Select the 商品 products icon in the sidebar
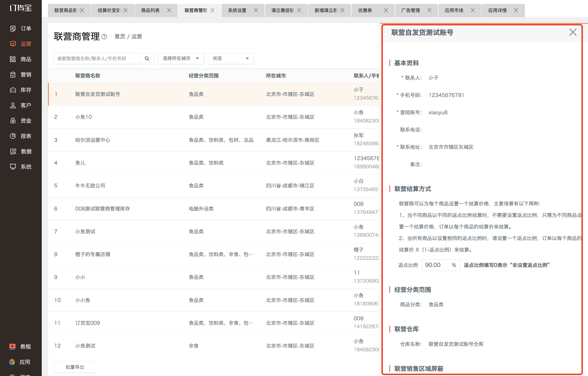Image resolution: width=588 pixels, height=376 pixels. pyautogui.click(x=13, y=59)
